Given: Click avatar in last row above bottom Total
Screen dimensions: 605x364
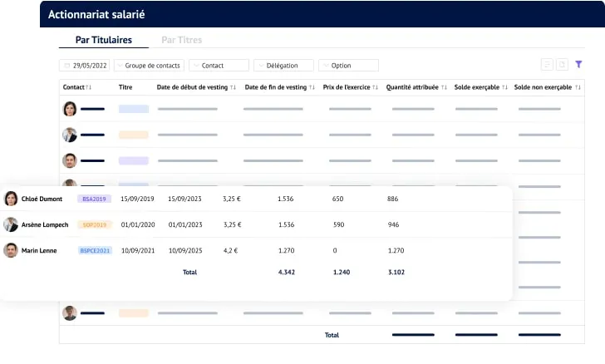Looking at the screenshot, I should pos(70,313).
